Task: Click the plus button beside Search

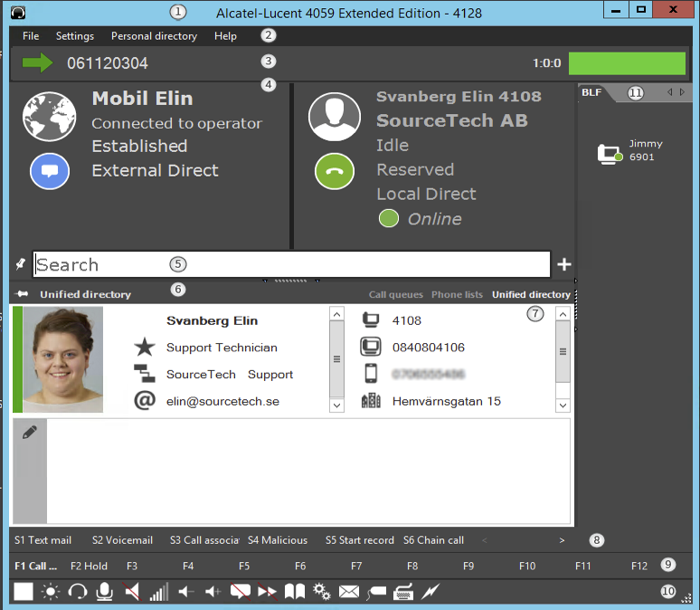Action: 564,264
